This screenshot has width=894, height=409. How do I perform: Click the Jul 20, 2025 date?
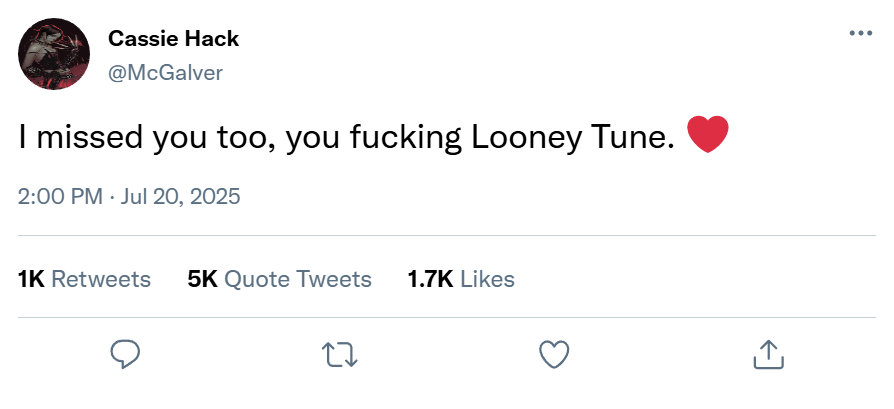(181, 196)
